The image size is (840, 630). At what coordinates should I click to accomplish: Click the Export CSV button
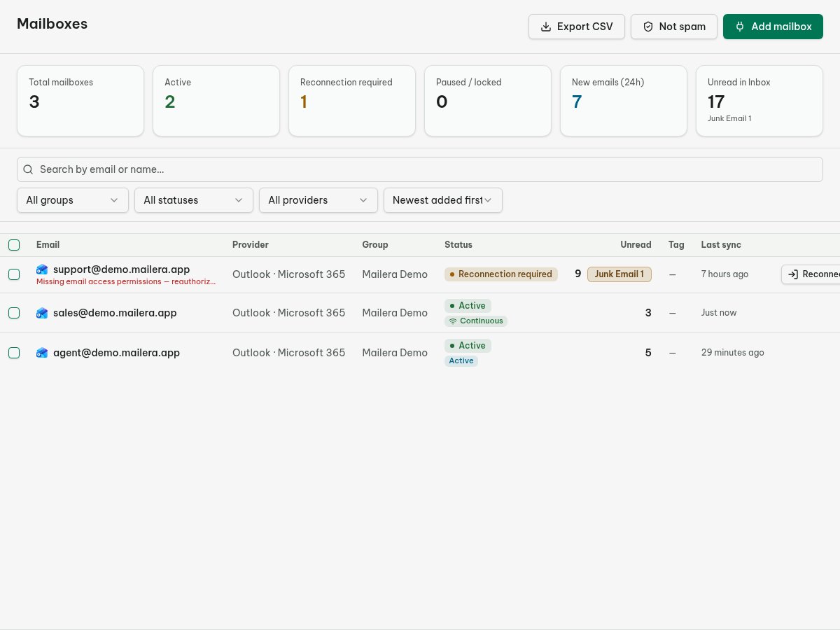[577, 27]
